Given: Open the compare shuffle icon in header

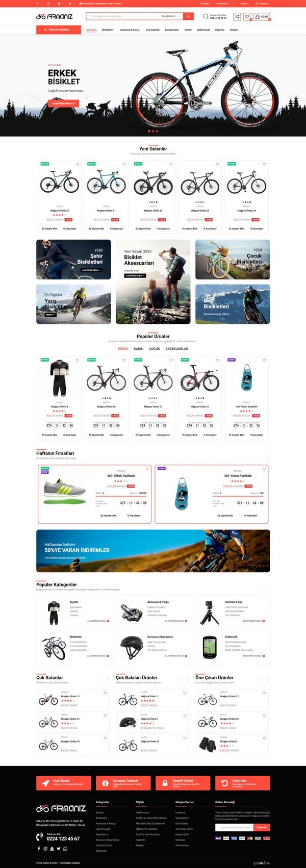Looking at the screenshot, I should tap(237, 17).
